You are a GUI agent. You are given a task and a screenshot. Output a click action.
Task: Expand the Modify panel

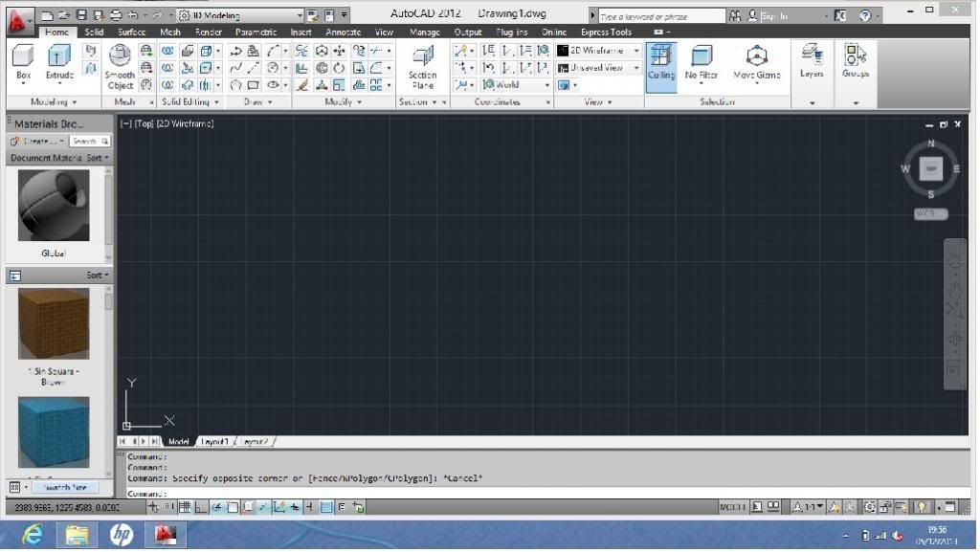point(344,101)
